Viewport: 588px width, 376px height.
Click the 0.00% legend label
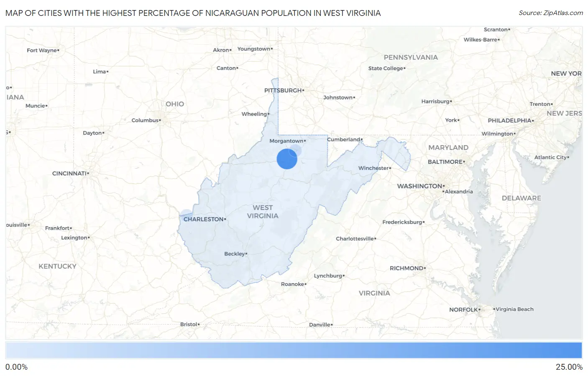tap(16, 367)
